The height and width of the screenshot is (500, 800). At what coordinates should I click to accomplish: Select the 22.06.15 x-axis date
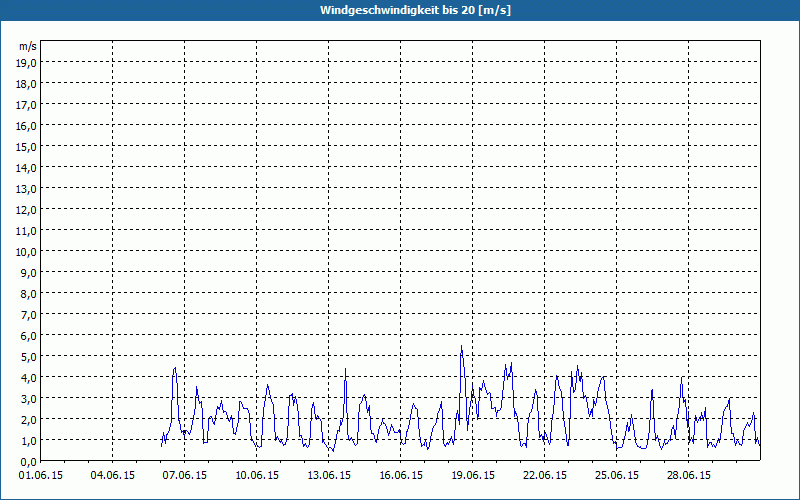[x=544, y=476]
